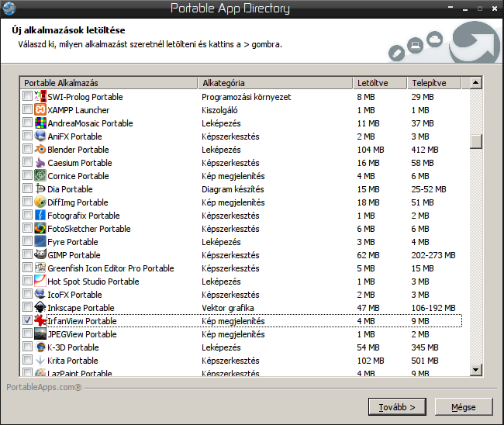Screen dimensions: 504x425
Task: Click the Fotografix Portable blue icon
Action: click(x=40, y=216)
